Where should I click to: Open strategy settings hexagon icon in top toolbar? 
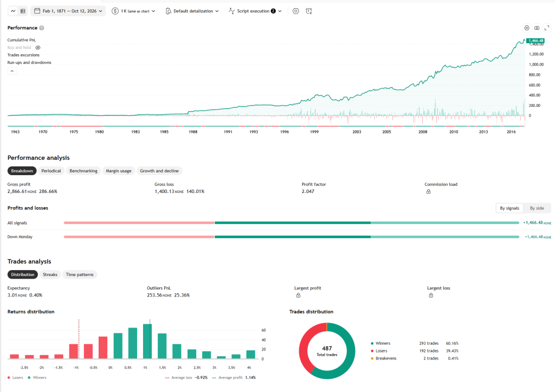point(296,11)
